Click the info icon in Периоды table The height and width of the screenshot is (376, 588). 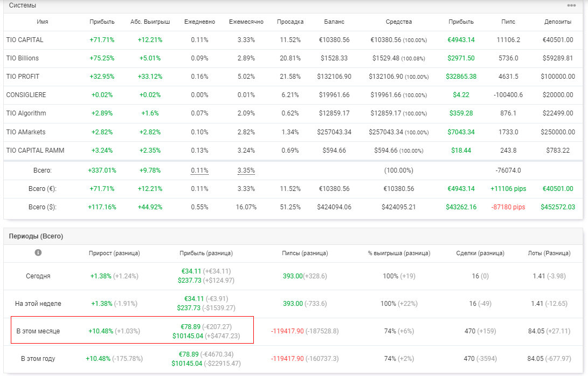coord(38,252)
